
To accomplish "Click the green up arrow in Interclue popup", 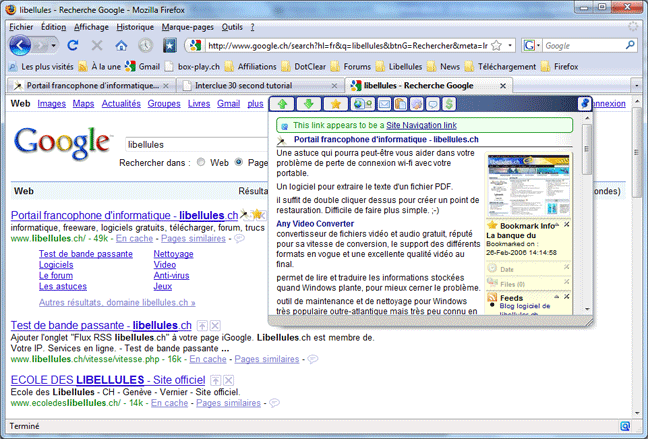I will [x=282, y=104].
